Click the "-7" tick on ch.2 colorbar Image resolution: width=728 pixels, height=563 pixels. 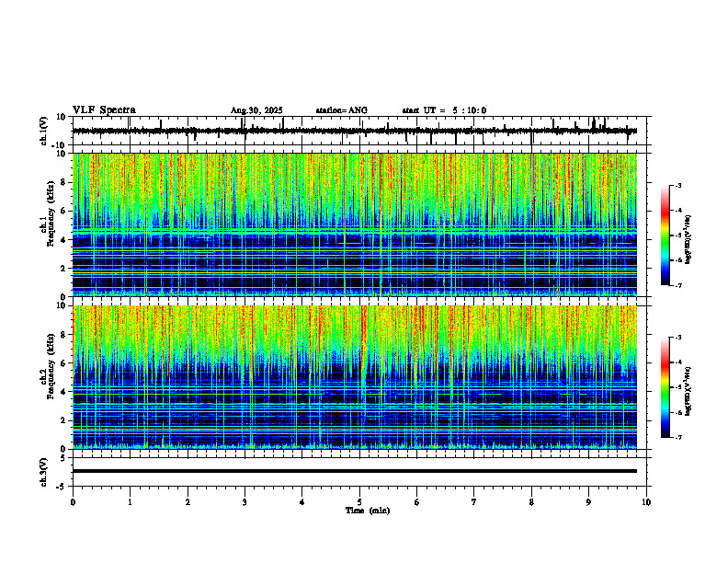(678, 437)
